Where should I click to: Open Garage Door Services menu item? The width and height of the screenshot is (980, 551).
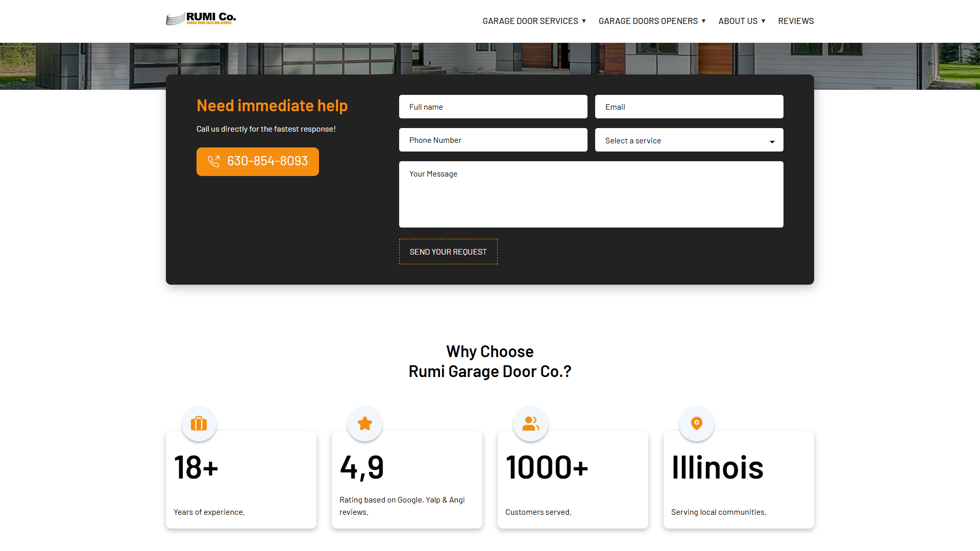[530, 21]
